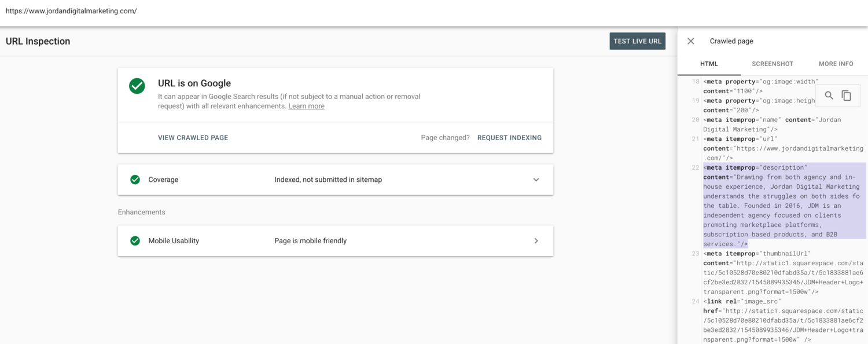Click the search icon in the HTML viewer

pyautogui.click(x=829, y=94)
